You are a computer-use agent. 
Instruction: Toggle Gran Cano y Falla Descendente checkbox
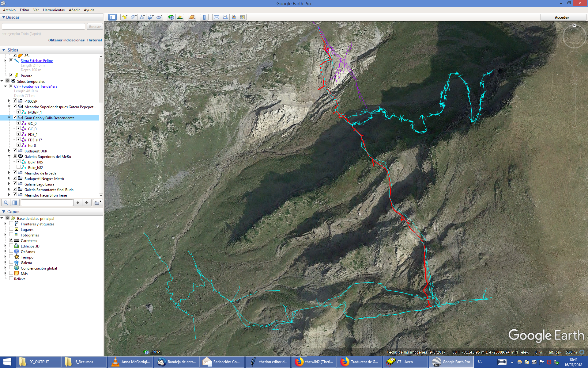click(15, 117)
